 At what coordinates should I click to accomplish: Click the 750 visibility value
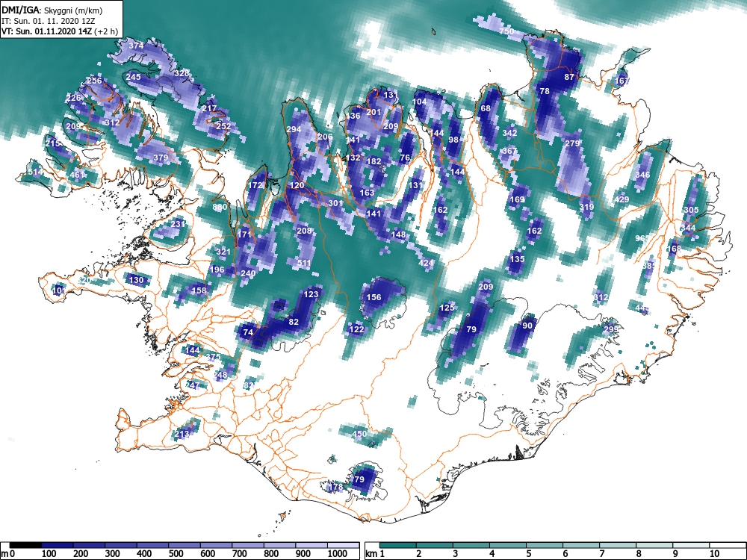point(506,31)
